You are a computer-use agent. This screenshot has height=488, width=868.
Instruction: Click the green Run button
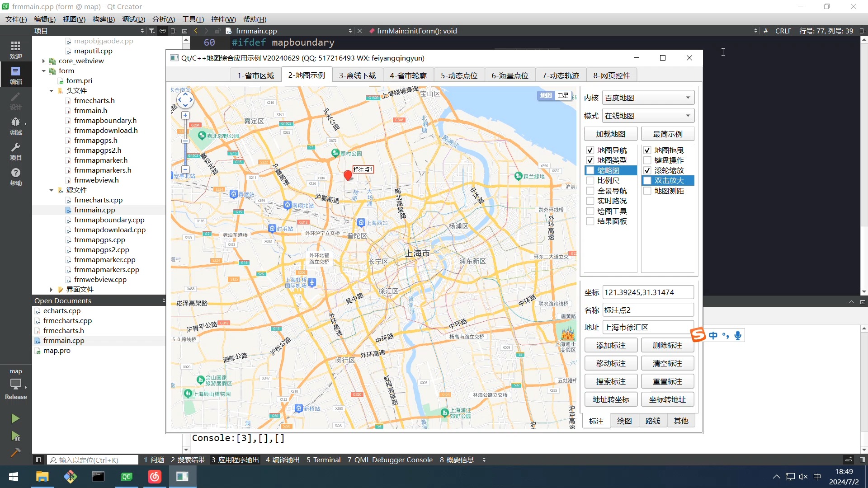tap(15, 418)
